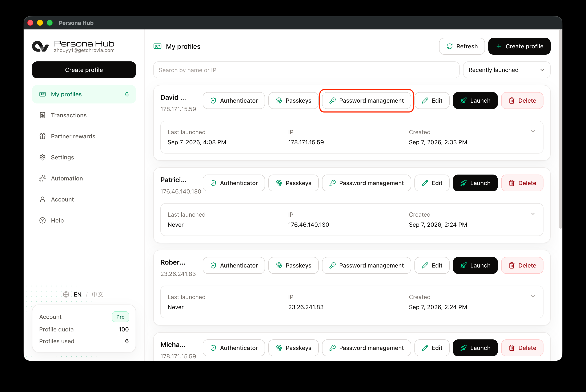This screenshot has height=392, width=586.
Task: Open Password management for Robert's profile
Action: 366,265
